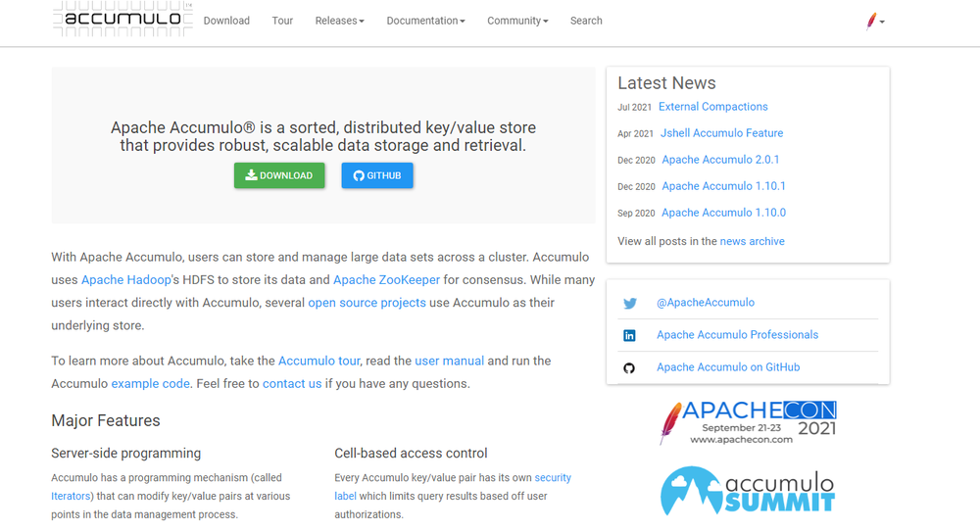Image resolution: width=980 pixels, height=532 pixels.
Task: Open the @ApacheAccumulo Twitter link
Action: (705, 303)
